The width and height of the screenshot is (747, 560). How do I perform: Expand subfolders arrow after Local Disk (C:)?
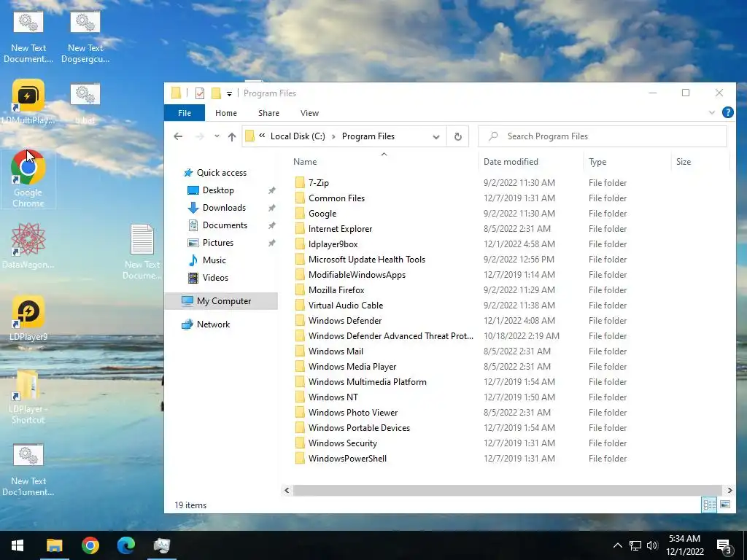point(333,136)
